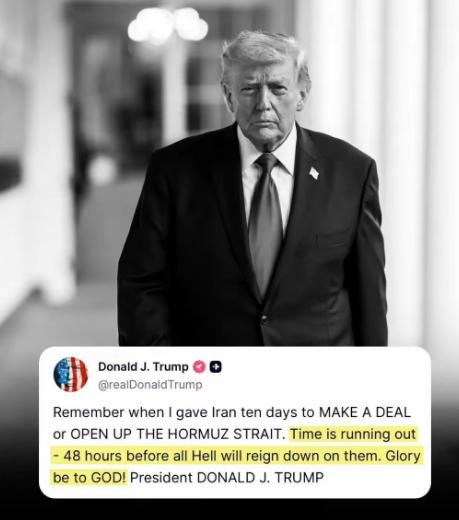Image resolution: width=459 pixels, height=520 pixels.
Task: Click the lapel pin on the suit jacket
Action: 314,173
